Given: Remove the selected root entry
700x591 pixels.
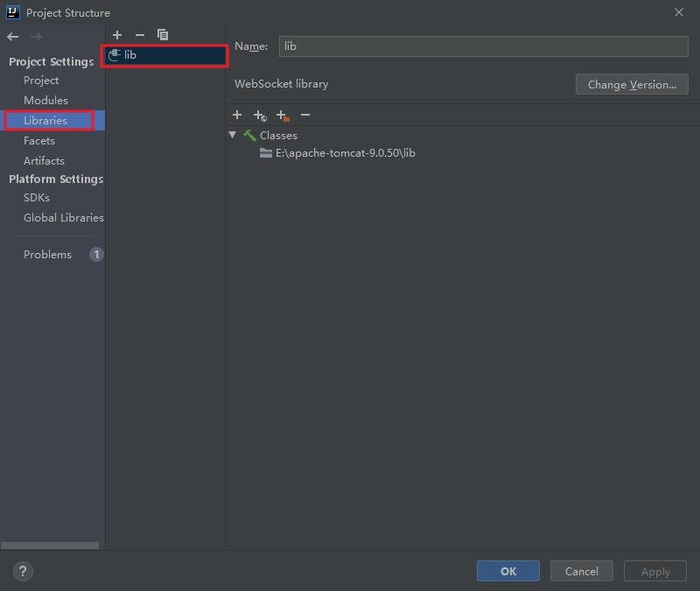Looking at the screenshot, I should [x=305, y=115].
